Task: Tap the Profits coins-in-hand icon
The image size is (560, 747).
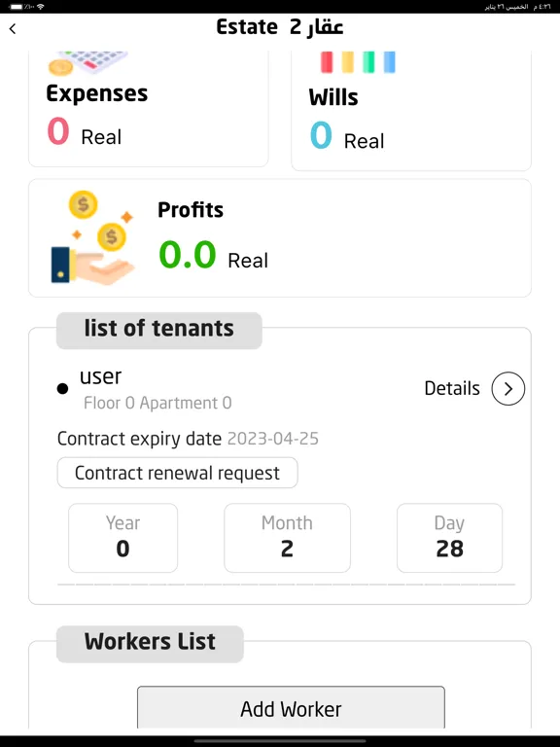Action: pos(93,237)
